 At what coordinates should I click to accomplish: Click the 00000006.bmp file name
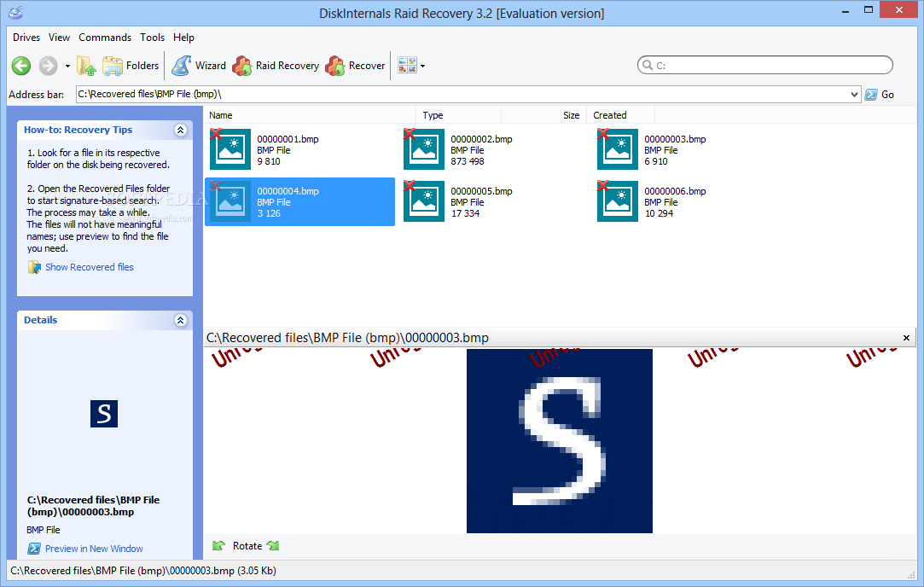pos(675,191)
